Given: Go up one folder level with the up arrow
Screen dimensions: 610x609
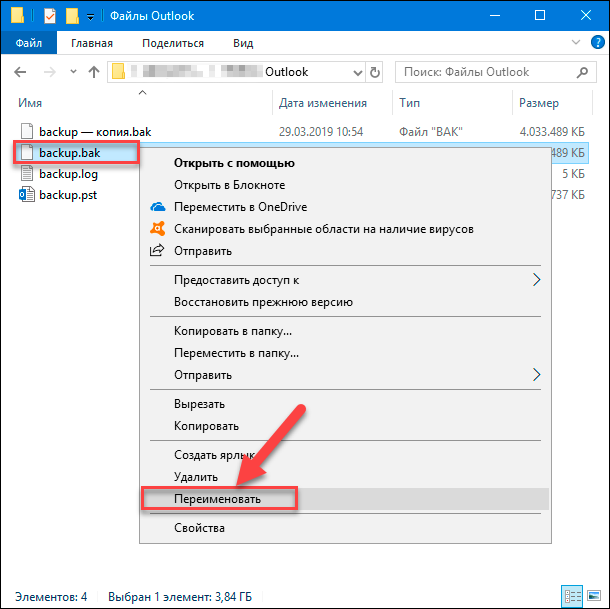Looking at the screenshot, I should point(94,72).
